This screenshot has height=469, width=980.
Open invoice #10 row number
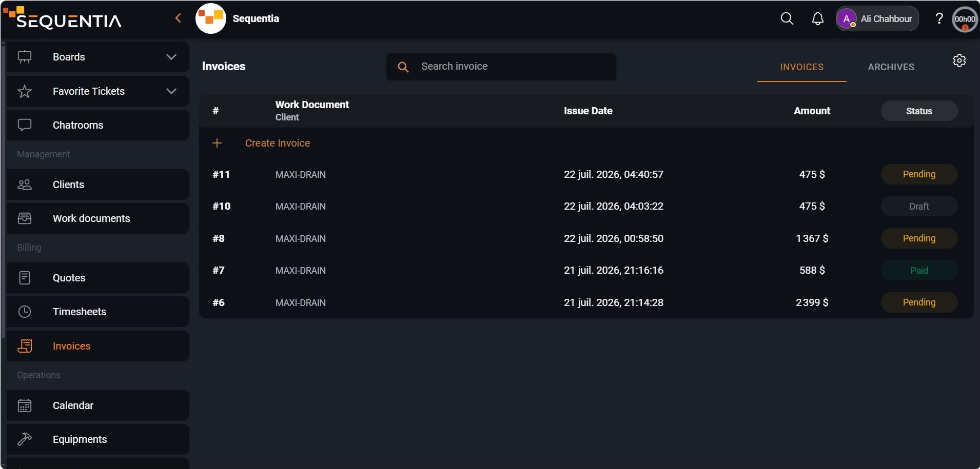click(222, 206)
